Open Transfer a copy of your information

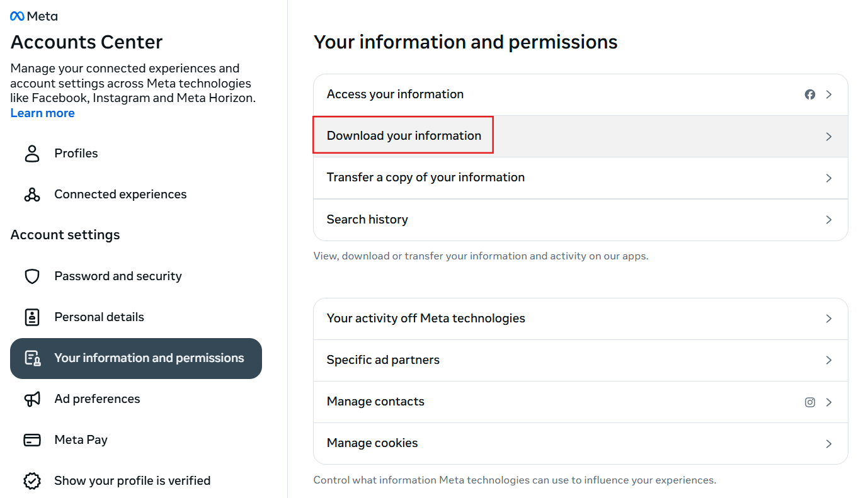click(x=426, y=178)
